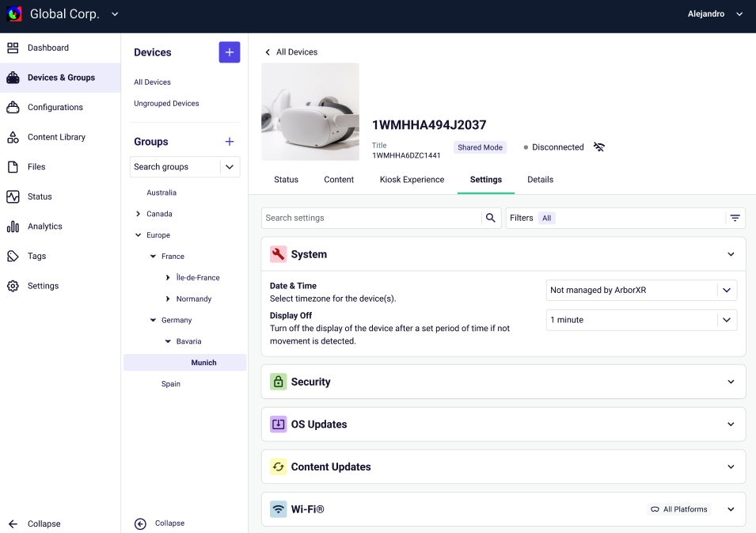Viewport: 756px width, 533px height.
Task: Open the Date & Time timezone dropdown
Action: [641, 291]
